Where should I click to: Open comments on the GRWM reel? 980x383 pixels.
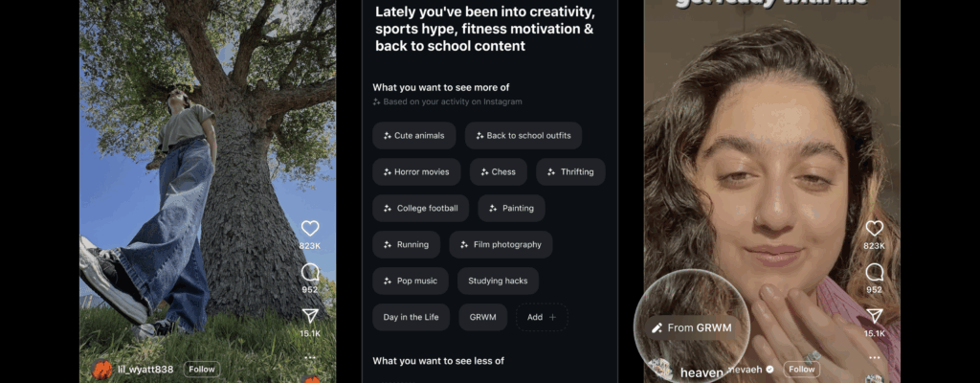(875, 272)
